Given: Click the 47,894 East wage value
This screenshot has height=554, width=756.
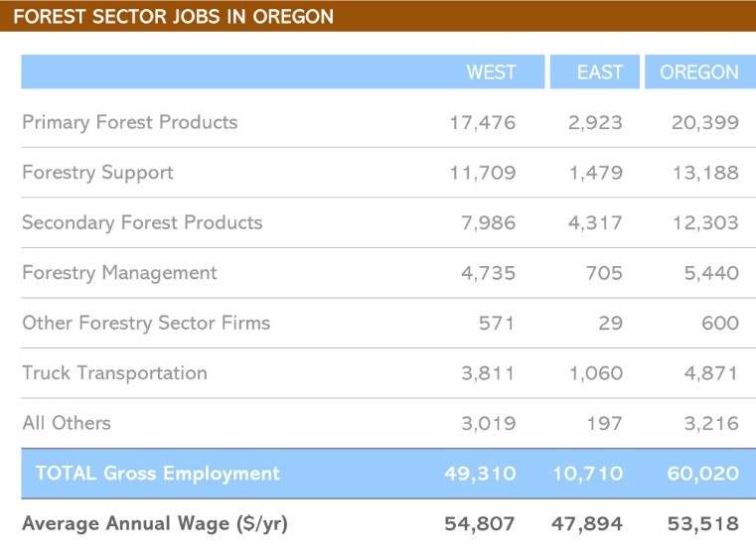Looking at the screenshot, I should pyautogui.click(x=588, y=523).
